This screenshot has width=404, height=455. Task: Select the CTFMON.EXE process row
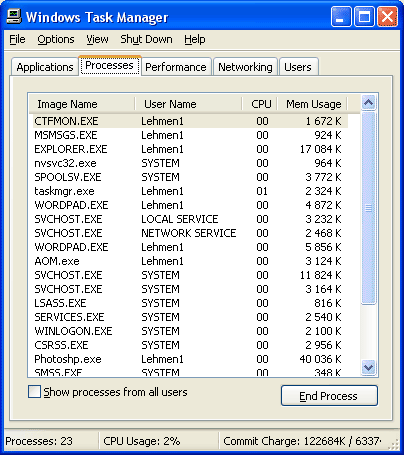pyautogui.click(x=190, y=121)
